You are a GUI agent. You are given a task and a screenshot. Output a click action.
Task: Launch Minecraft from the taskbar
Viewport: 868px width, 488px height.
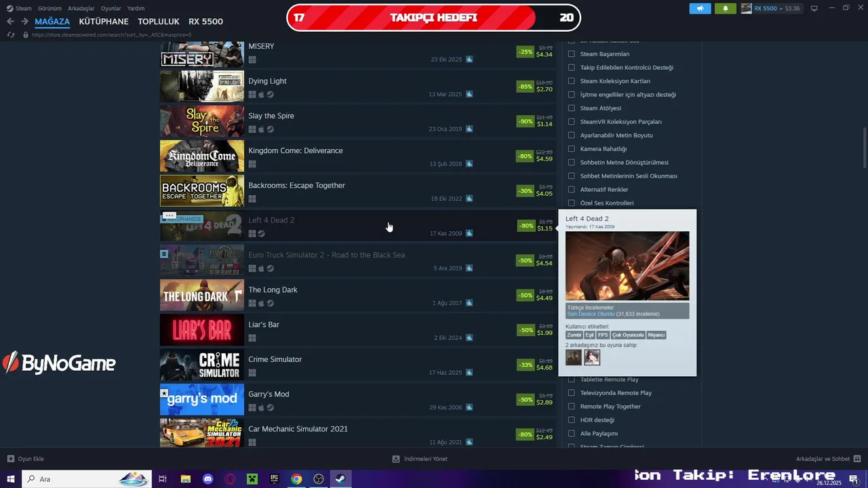pyautogui.click(x=252, y=479)
